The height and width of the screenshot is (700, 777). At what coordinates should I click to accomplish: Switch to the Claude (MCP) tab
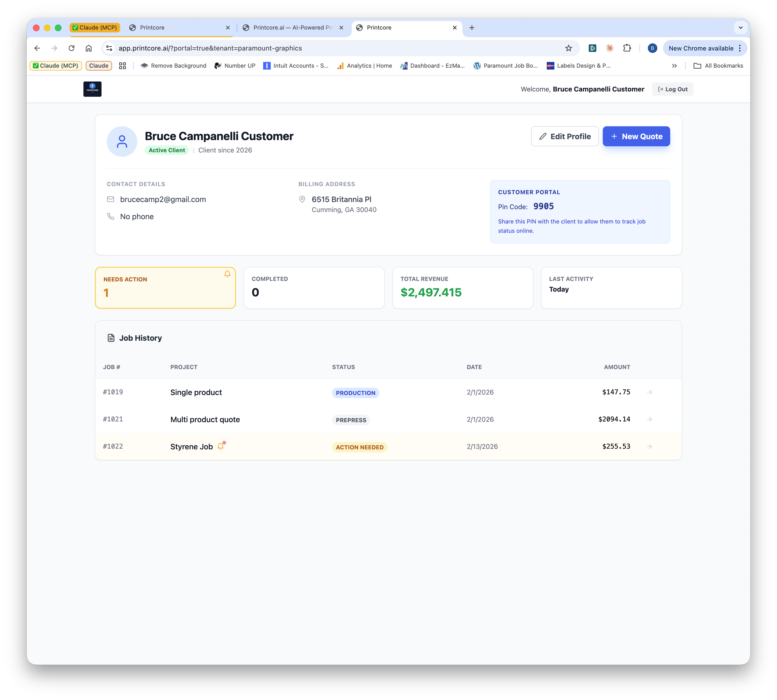95,27
